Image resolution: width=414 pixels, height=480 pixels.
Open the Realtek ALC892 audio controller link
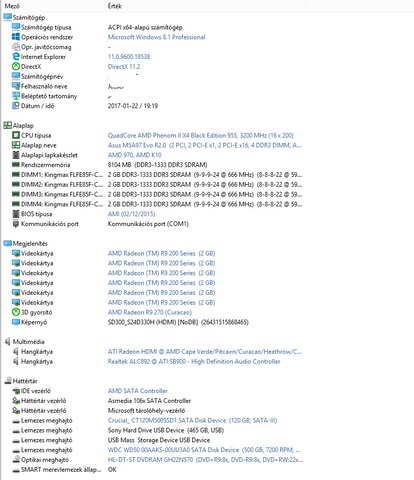tap(194, 361)
